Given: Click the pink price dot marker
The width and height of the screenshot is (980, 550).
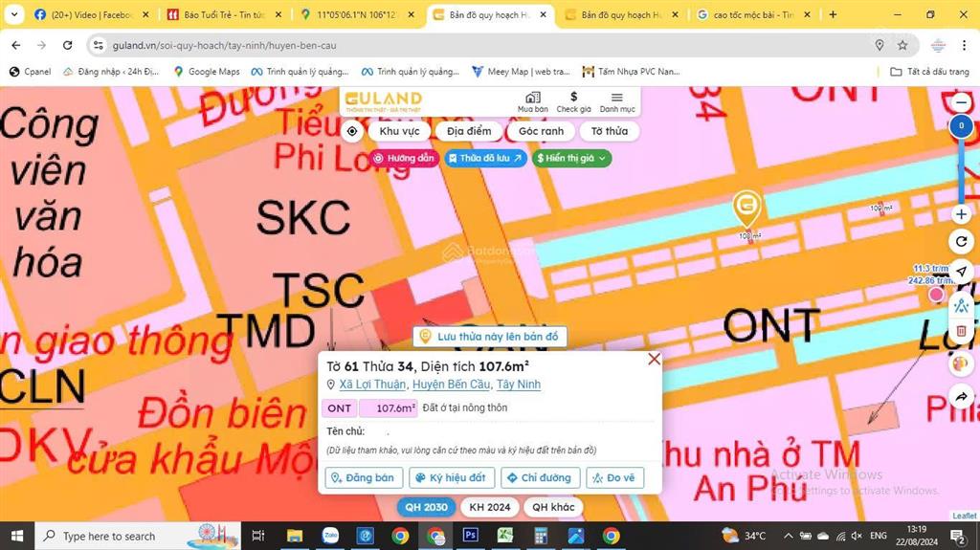Looking at the screenshot, I should 936,294.
